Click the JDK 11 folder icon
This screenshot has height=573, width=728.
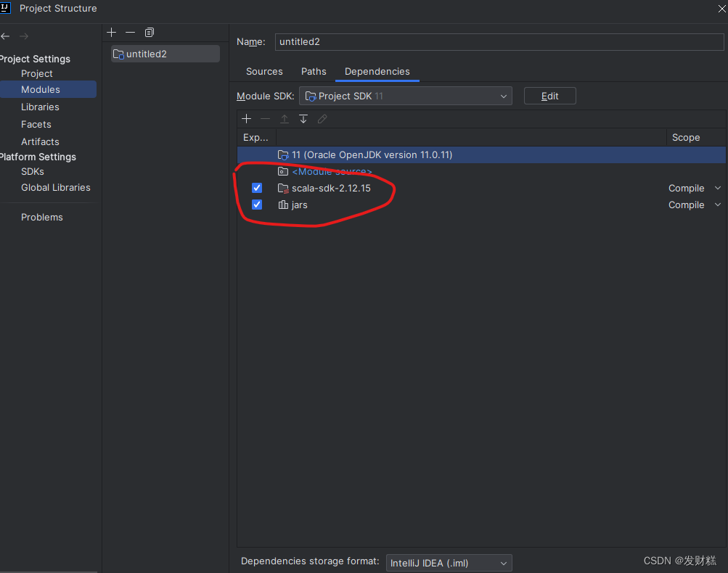(283, 155)
